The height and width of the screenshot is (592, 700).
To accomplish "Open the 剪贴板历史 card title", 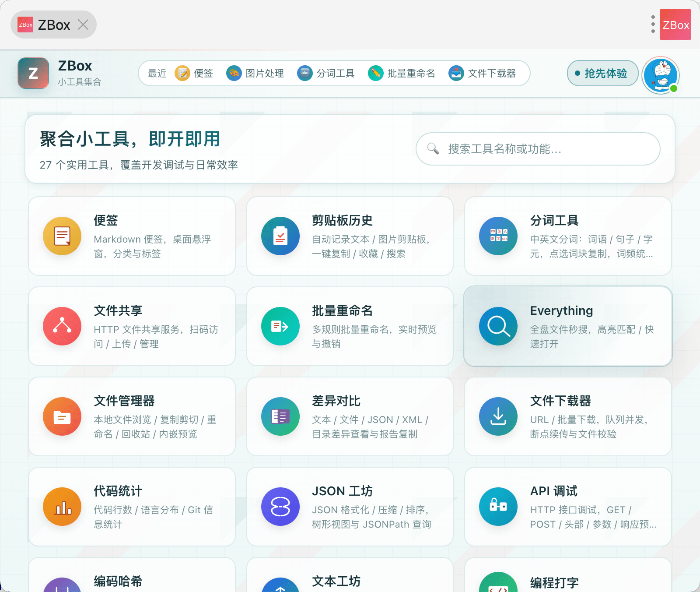I will 343,220.
